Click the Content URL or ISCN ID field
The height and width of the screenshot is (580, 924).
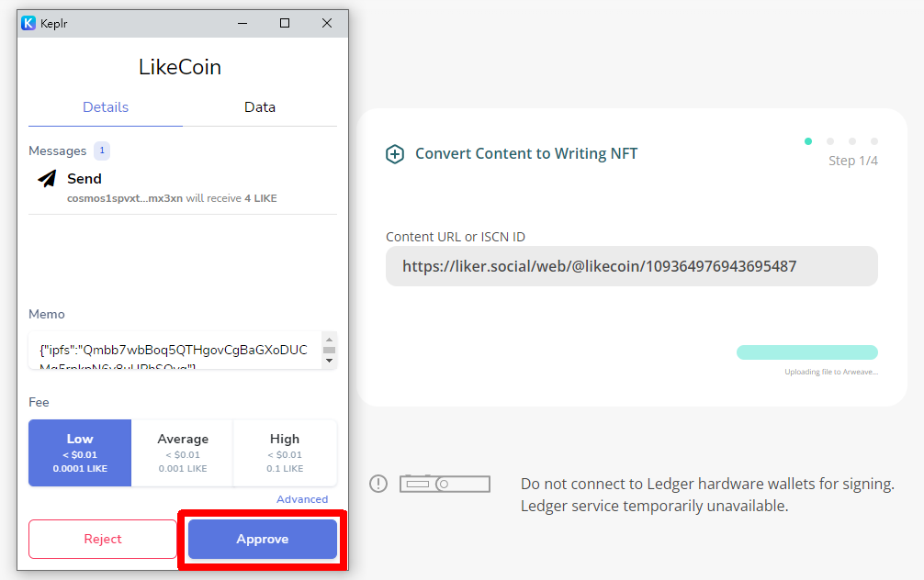pos(632,266)
